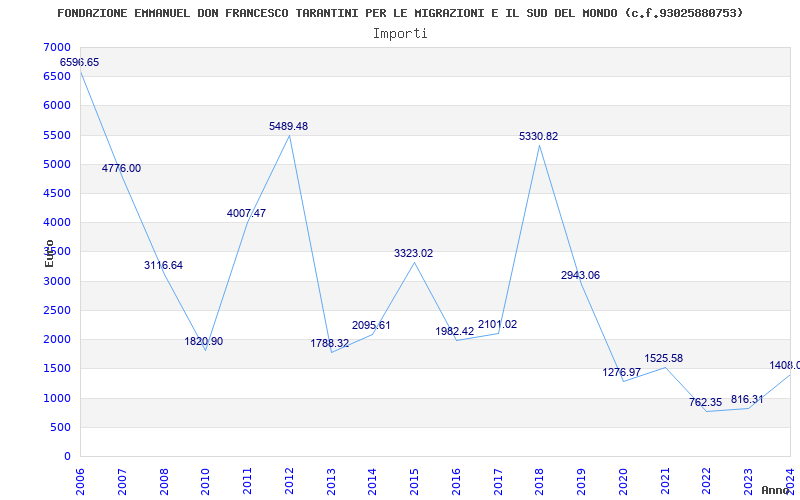Select the 2014 year on x-axis
Image resolution: width=800 pixels, height=500 pixels.
tap(372, 482)
